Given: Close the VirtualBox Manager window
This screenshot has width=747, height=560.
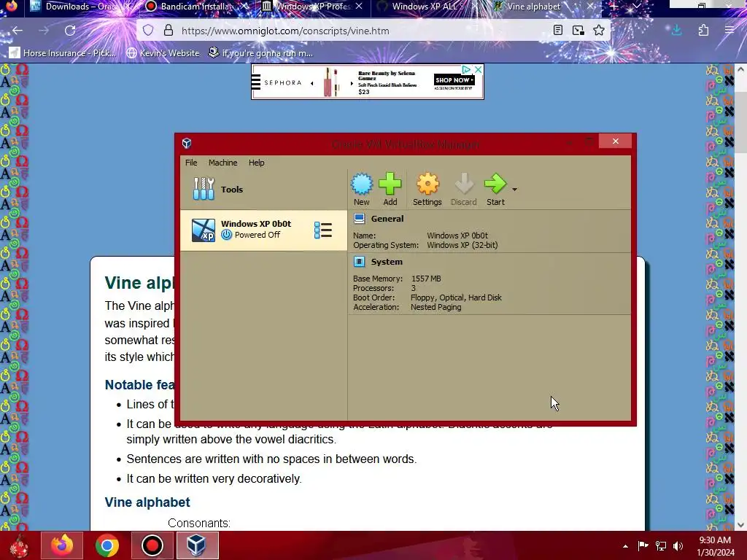Looking at the screenshot, I should point(616,141).
